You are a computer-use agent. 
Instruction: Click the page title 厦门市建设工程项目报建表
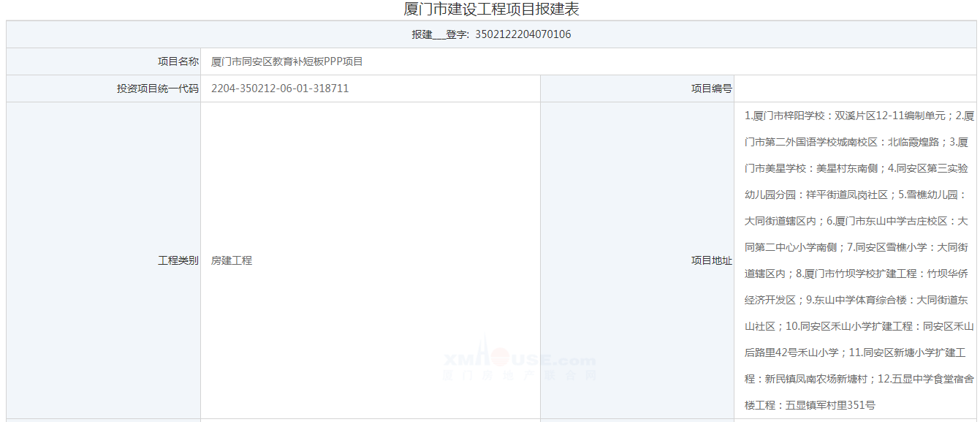(x=491, y=10)
